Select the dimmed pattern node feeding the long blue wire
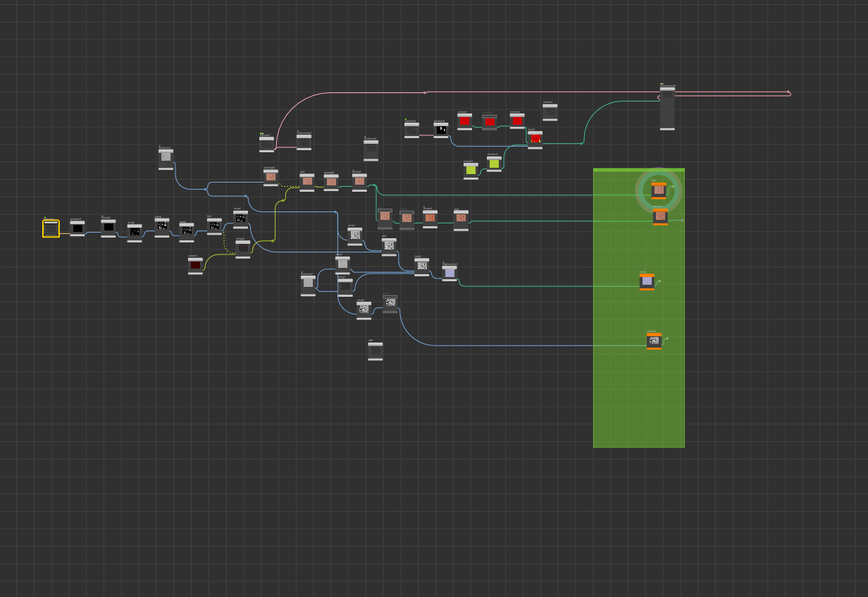Viewport: 868px width, 597px height. coord(390,304)
